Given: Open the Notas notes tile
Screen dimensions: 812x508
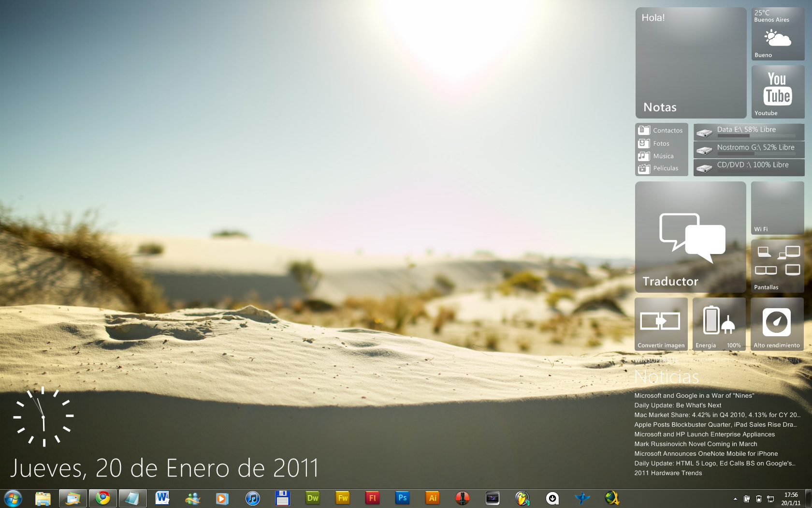Looking at the screenshot, I should pos(691,63).
